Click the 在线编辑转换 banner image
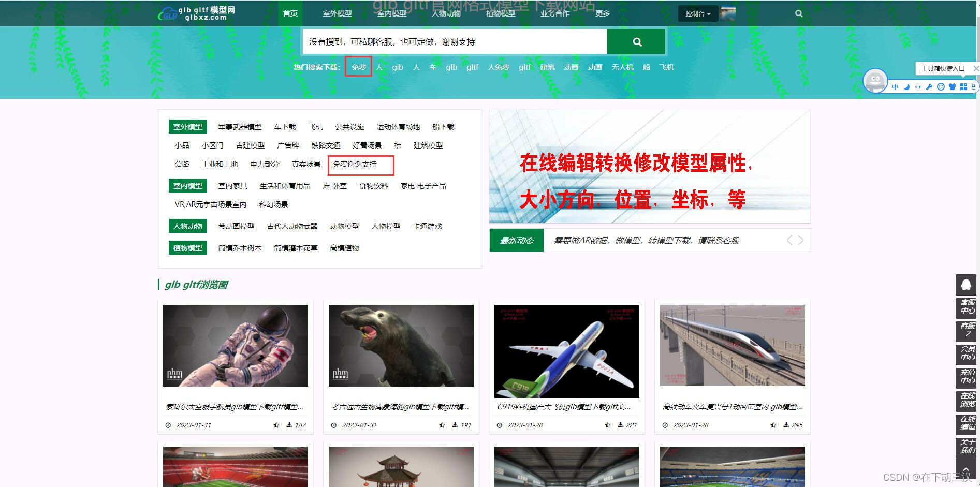This screenshot has width=980, height=487. 650,166
